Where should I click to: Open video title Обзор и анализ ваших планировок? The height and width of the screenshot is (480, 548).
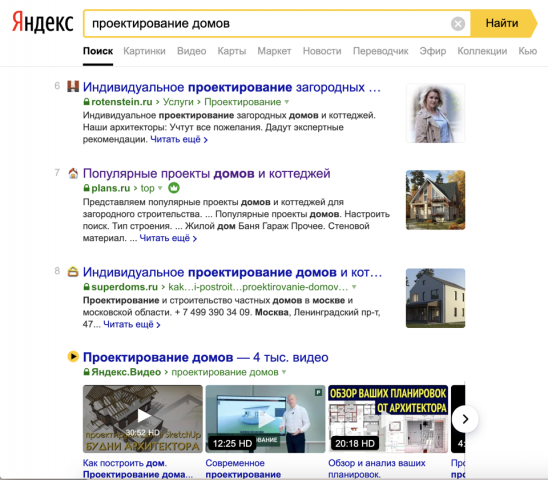click(x=377, y=468)
